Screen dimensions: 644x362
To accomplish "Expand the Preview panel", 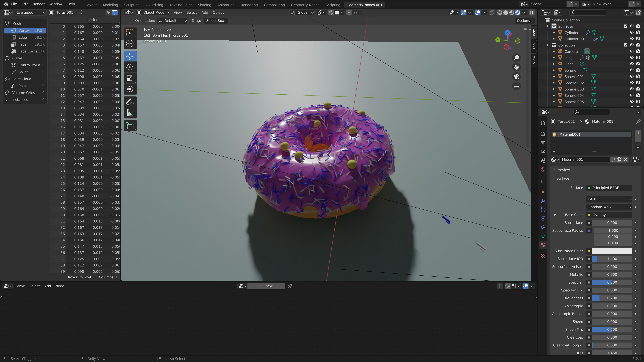I will coord(563,170).
